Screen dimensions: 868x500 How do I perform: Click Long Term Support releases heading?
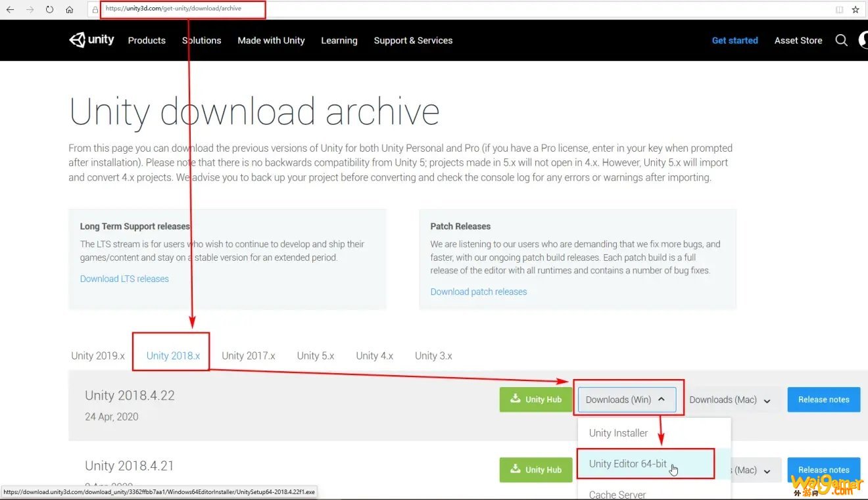(x=135, y=226)
